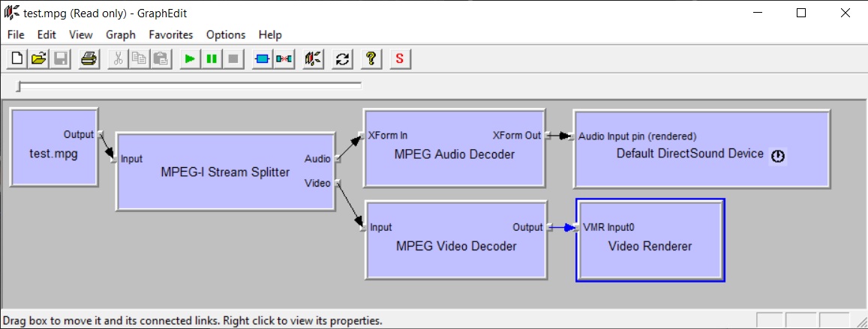
Task: Click the Insert Filter toolbar icon
Action: [263, 58]
